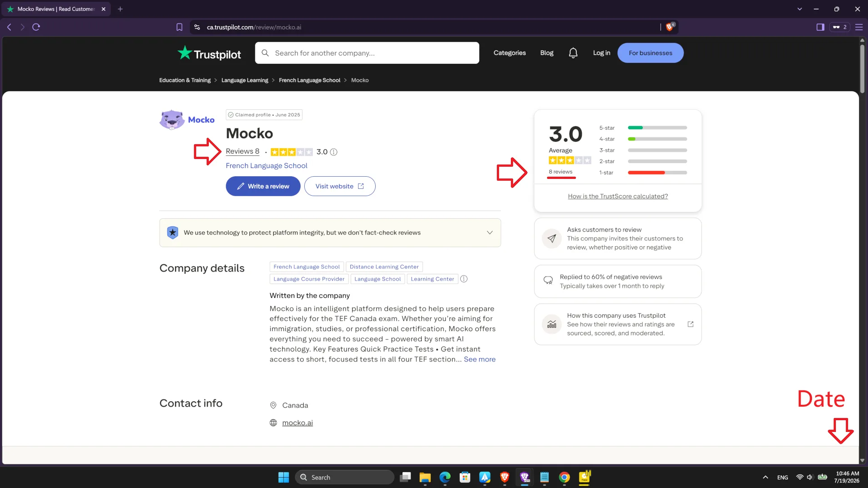Open Brave Shields icon
Viewport: 868px width, 488px height.
[670, 27]
